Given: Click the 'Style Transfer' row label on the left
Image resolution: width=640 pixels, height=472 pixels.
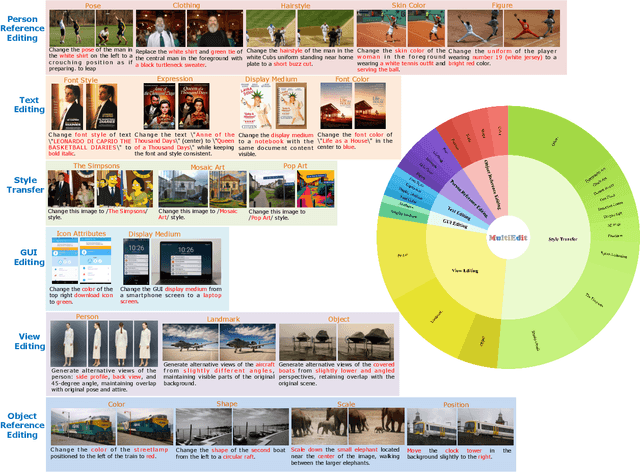Looking at the screenshot, I should (25, 185).
